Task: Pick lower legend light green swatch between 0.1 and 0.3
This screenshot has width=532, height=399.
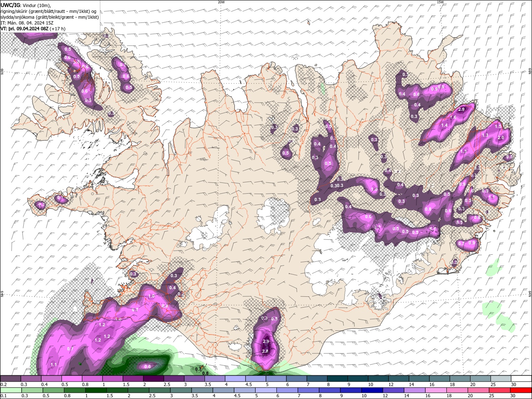Action: [10, 390]
